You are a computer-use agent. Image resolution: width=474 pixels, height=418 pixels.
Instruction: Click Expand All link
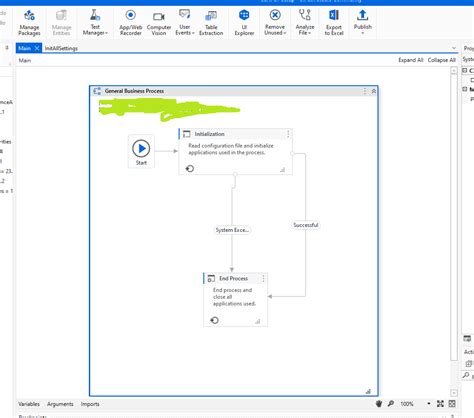[x=411, y=60]
